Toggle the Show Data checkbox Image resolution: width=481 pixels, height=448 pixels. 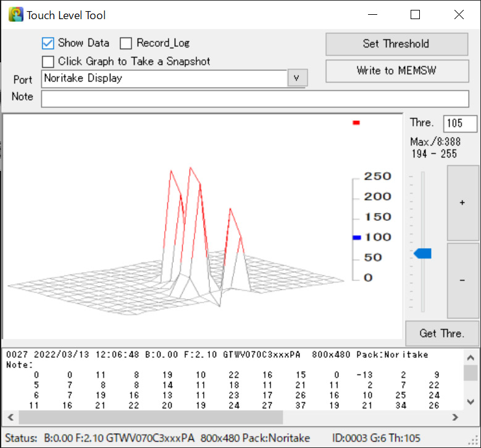click(48, 43)
